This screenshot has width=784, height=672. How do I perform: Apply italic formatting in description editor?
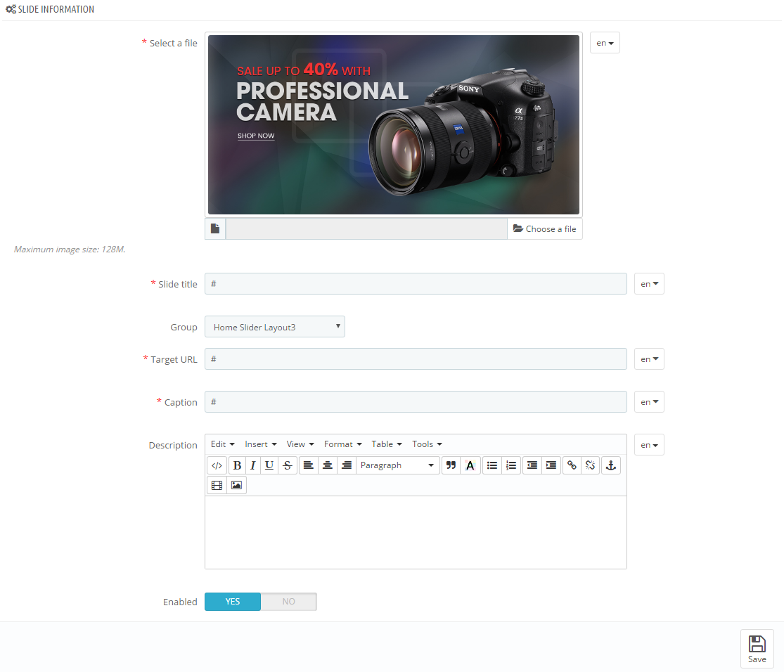click(253, 465)
